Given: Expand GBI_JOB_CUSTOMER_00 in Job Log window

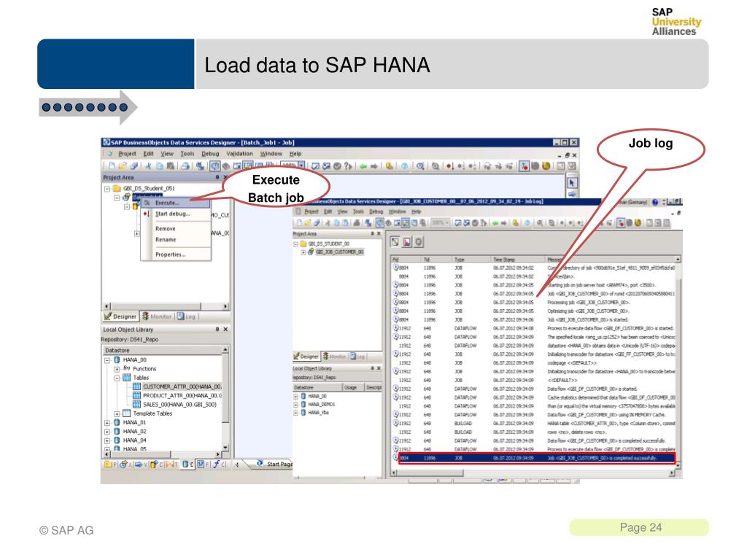Looking at the screenshot, I should click(x=303, y=252).
